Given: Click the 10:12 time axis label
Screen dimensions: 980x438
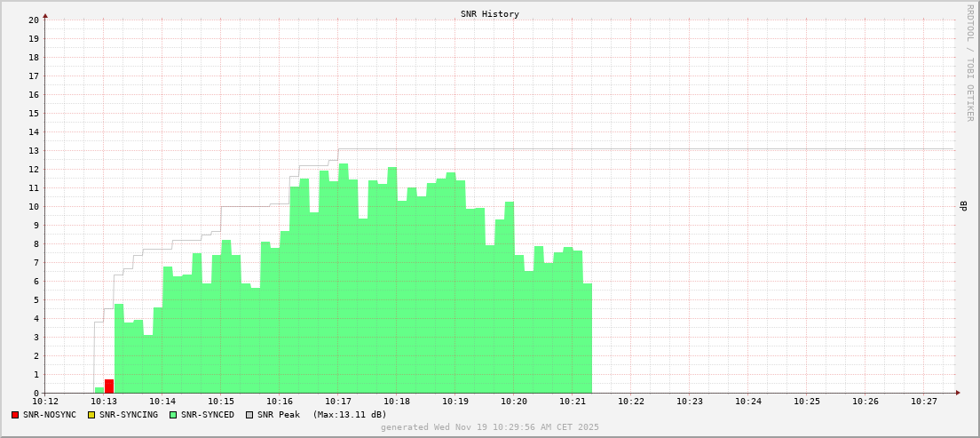Looking at the screenshot, I should (45, 402).
